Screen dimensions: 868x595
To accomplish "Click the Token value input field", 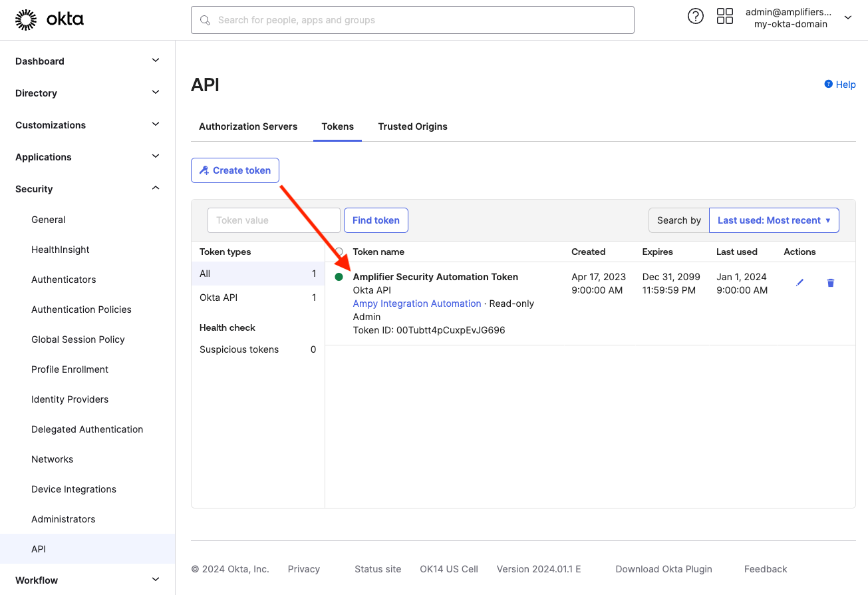I will click(274, 220).
